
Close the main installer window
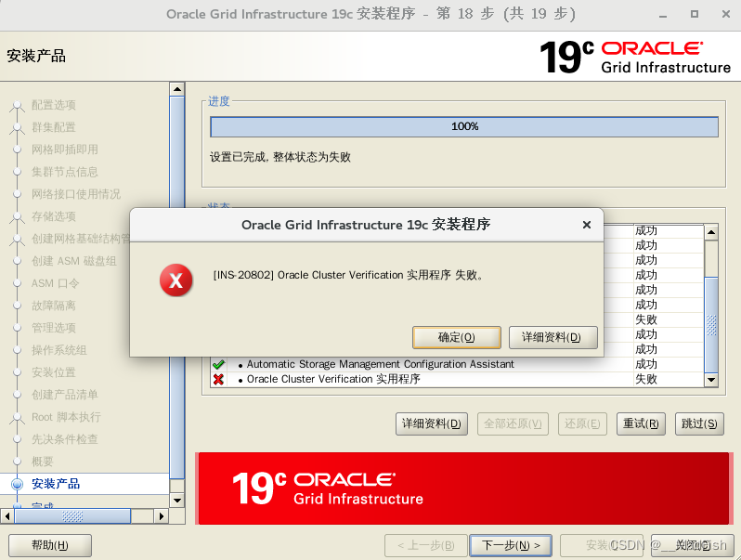coord(726,14)
